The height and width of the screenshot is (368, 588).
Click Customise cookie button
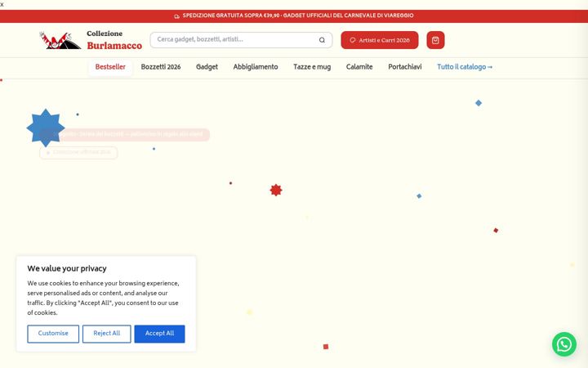point(53,334)
